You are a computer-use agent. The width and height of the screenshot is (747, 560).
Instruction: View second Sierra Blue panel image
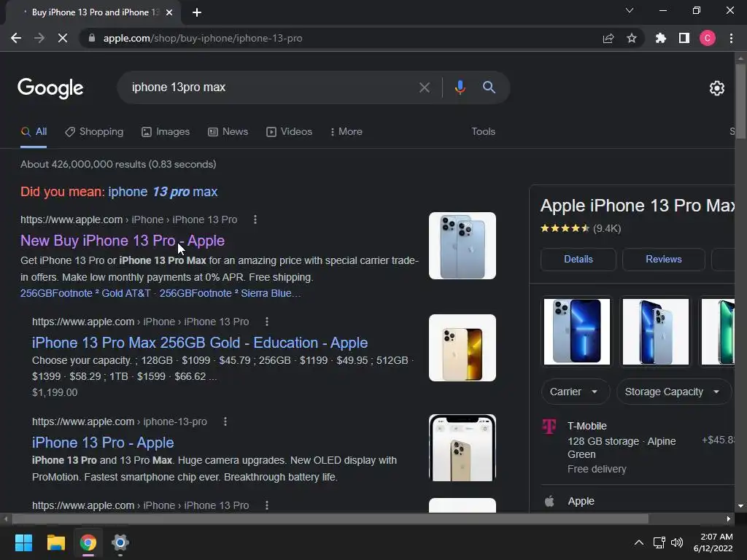pos(656,332)
